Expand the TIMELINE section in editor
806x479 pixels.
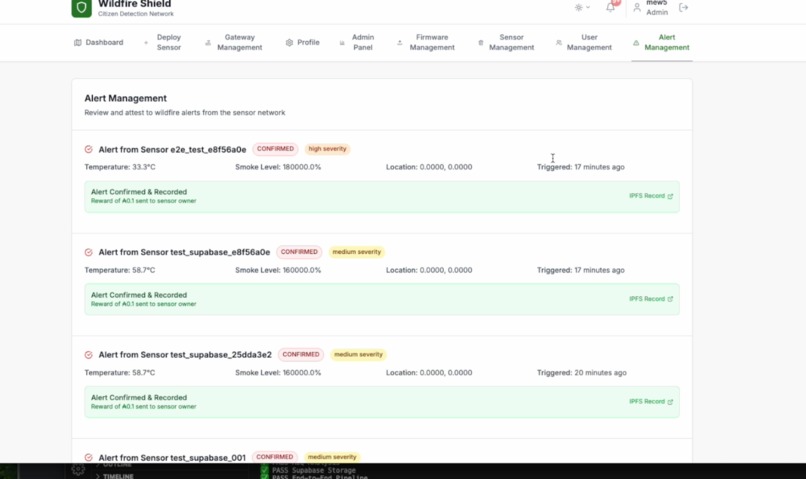(115, 476)
